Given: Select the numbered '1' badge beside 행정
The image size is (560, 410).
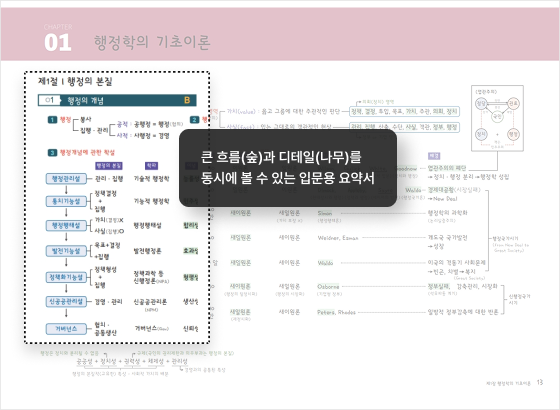Looking at the screenshot, I should pyautogui.click(x=52, y=120).
